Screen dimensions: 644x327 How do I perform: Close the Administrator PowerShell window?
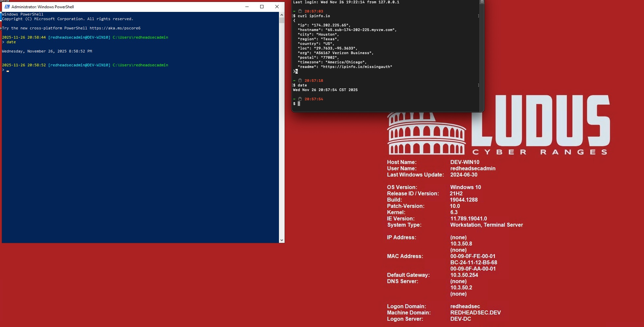pyautogui.click(x=277, y=7)
